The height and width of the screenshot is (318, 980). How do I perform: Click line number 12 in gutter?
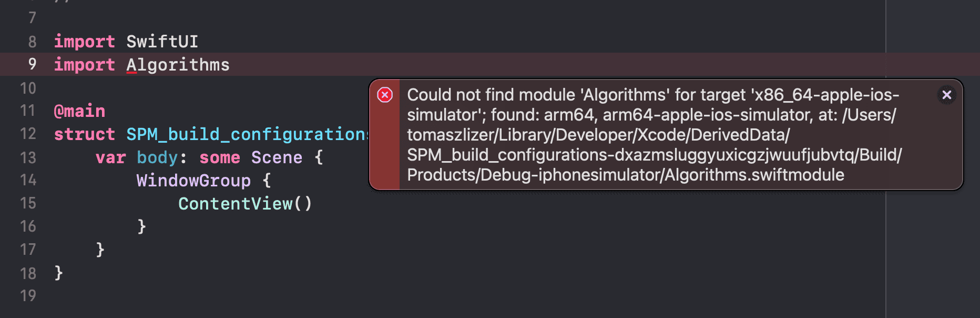(x=28, y=134)
